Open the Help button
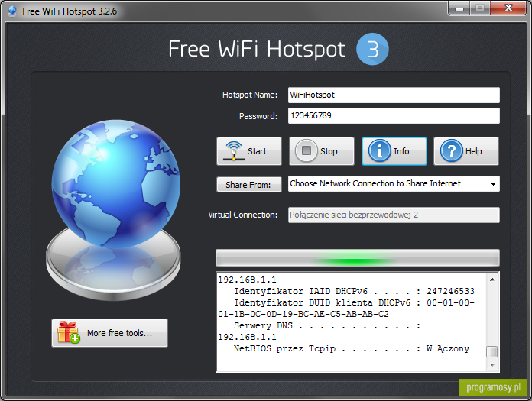This screenshot has width=532, height=401. click(x=466, y=151)
